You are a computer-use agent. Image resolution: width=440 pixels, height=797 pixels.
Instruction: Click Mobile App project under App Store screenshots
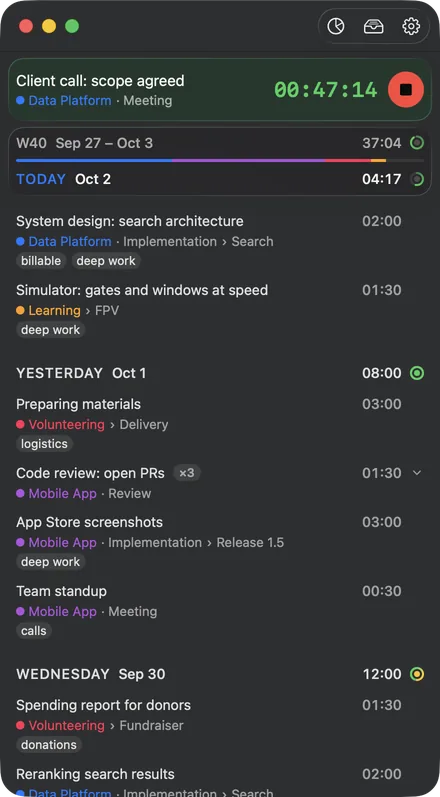62,542
